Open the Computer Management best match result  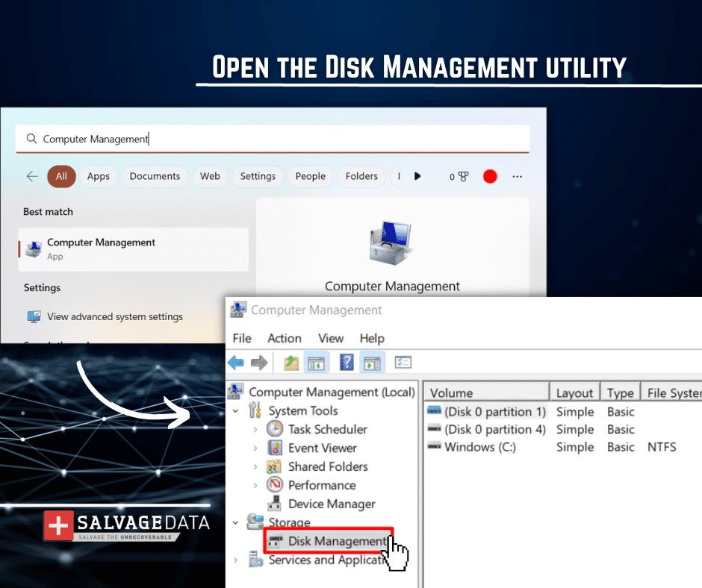(134, 249)
